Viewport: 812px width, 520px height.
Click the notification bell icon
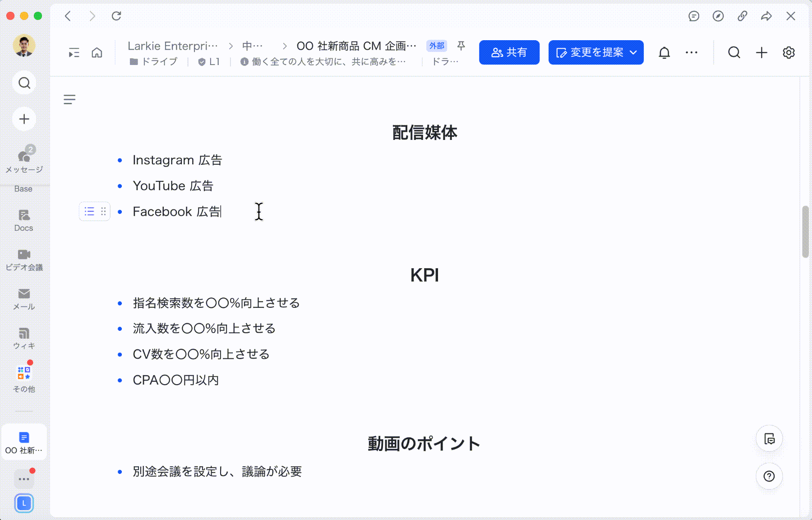(x=664, y=53)
